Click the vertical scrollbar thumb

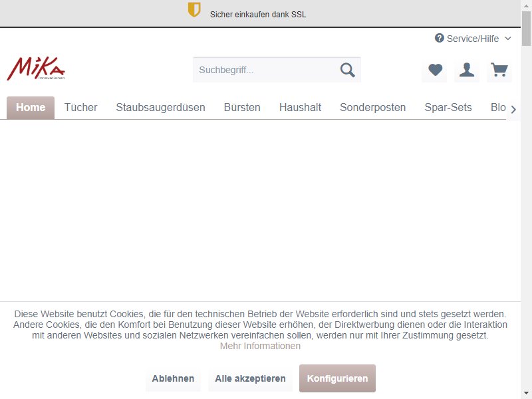pos(526,28)
